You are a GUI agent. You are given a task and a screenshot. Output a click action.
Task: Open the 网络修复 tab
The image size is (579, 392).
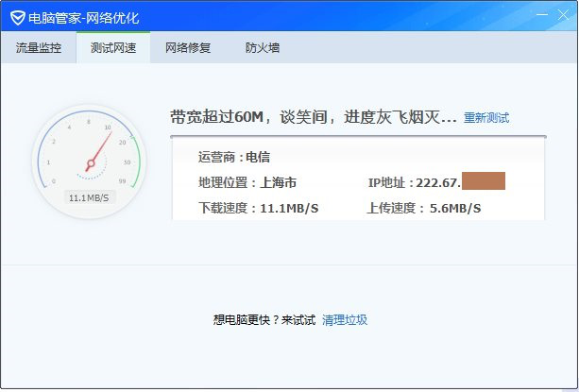coord(188,48)
